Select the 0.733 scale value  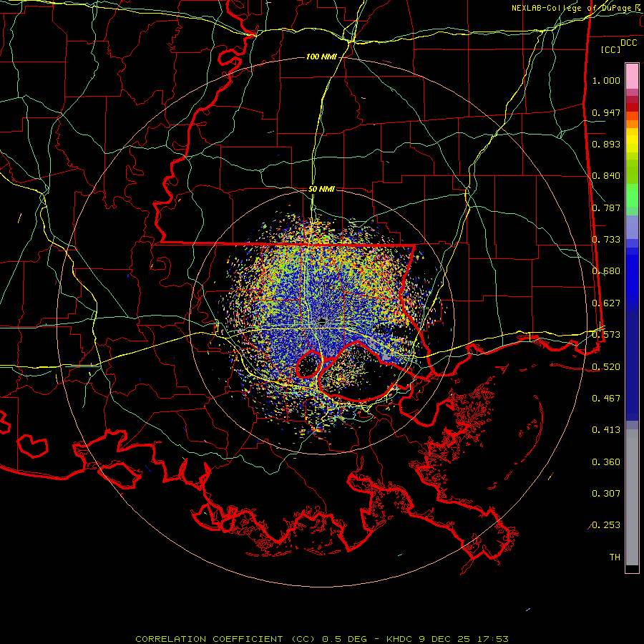(x=606, y=240)
